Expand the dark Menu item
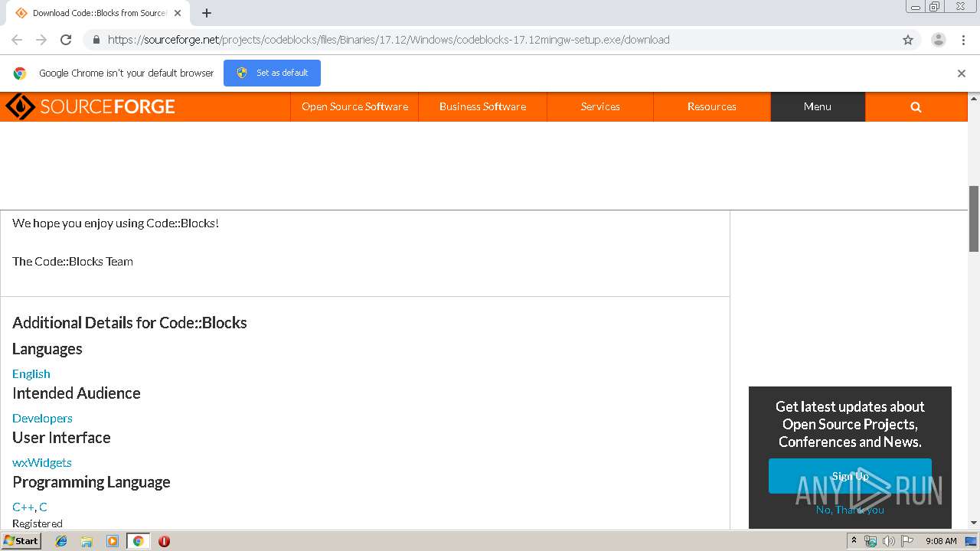This screenshot has width=980, height=551. (x=818, y=106)
